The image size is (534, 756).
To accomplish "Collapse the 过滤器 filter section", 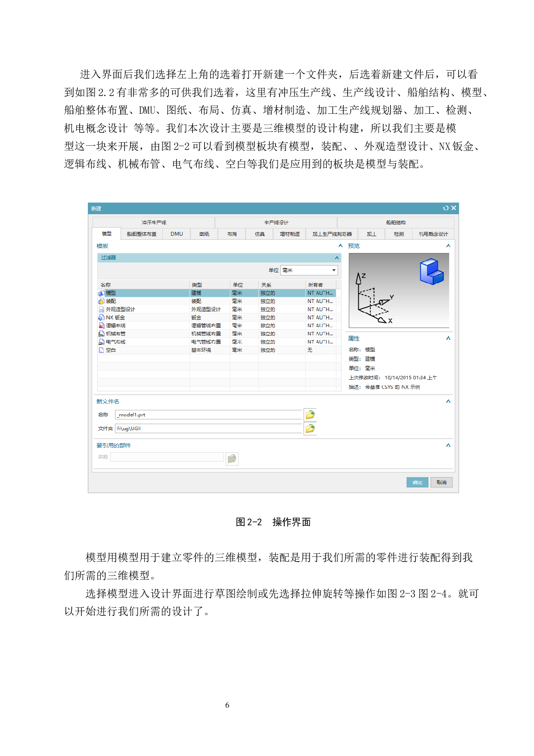I will 337,258.
